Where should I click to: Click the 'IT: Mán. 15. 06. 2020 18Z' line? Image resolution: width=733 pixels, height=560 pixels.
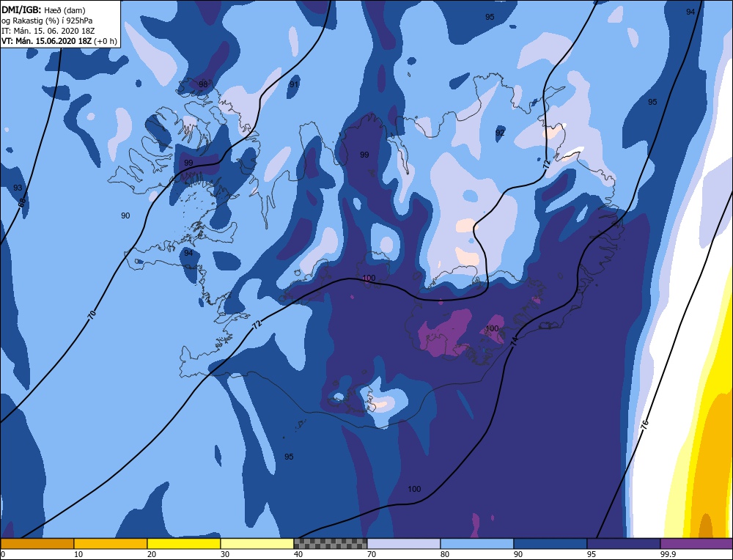[48, 31]
